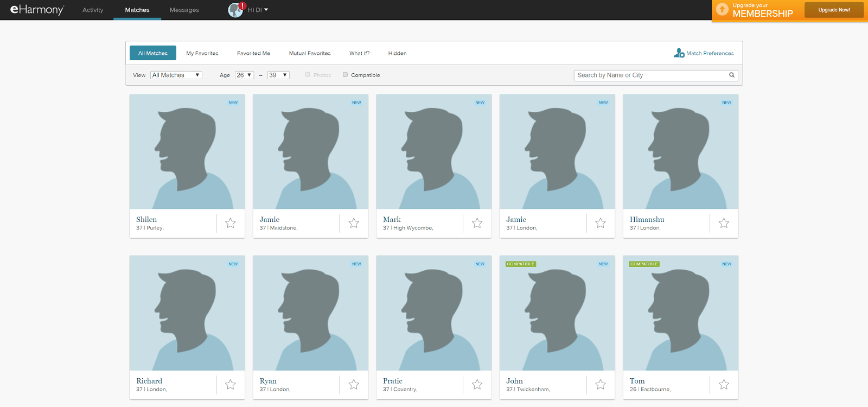Click the search magnifier icon
This screenshot has height=407, width=868.
point(732,75)
